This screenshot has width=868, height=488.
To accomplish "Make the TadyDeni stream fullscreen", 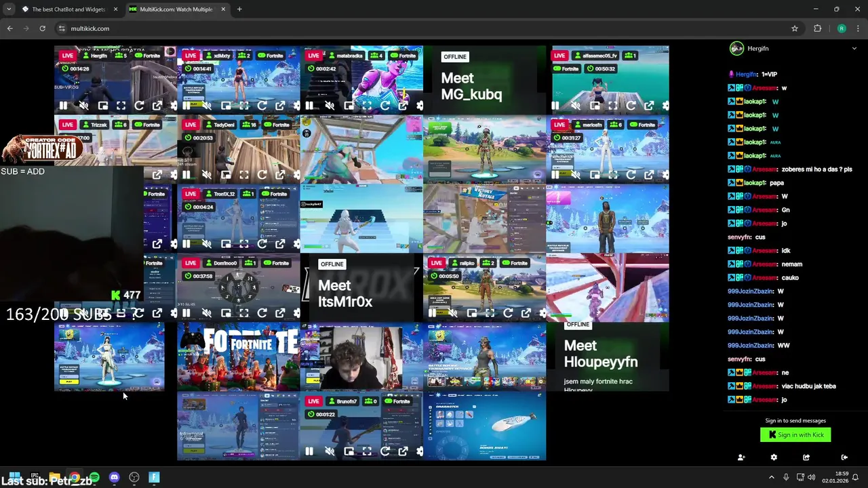I will click(243, 175).
